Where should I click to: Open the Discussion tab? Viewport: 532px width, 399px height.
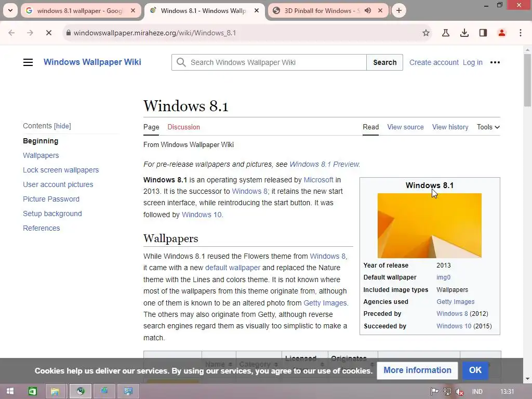pos(183,127)
